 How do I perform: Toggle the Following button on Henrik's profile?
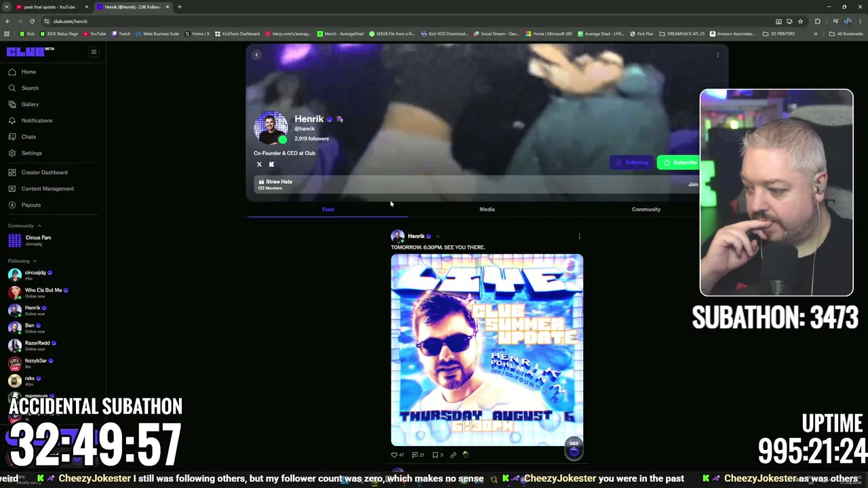tap(631, 163)
